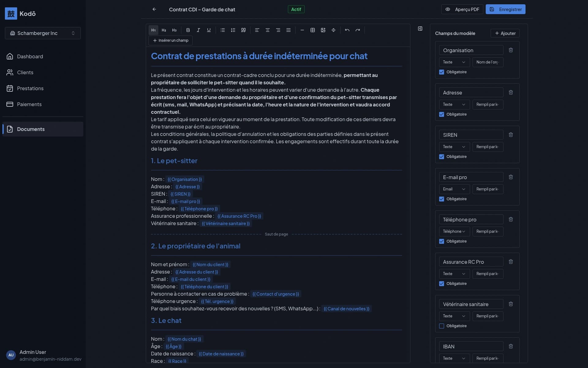Uncheck Obligatoire for Adresse field
Viewport: 588px width, 368px height.
441,114
